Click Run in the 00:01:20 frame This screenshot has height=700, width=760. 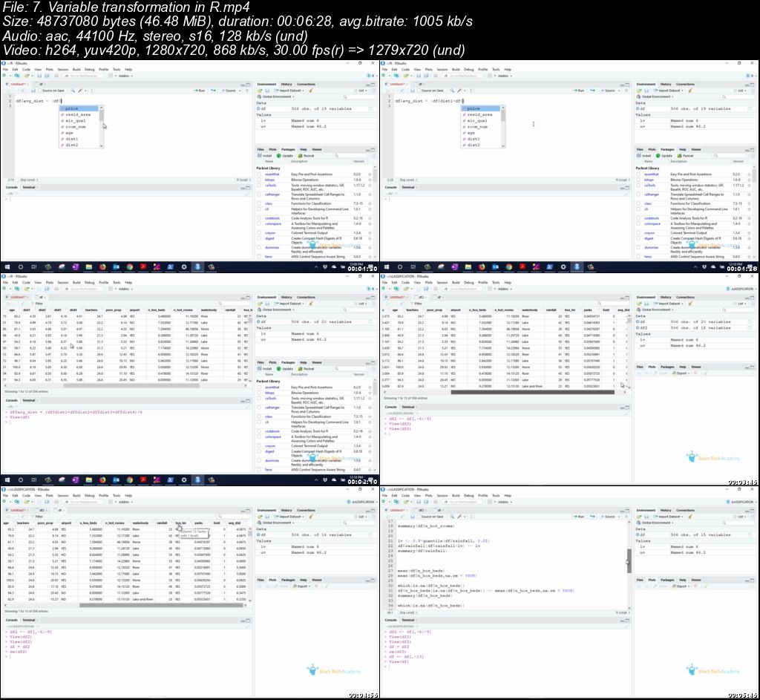[199, 91]
